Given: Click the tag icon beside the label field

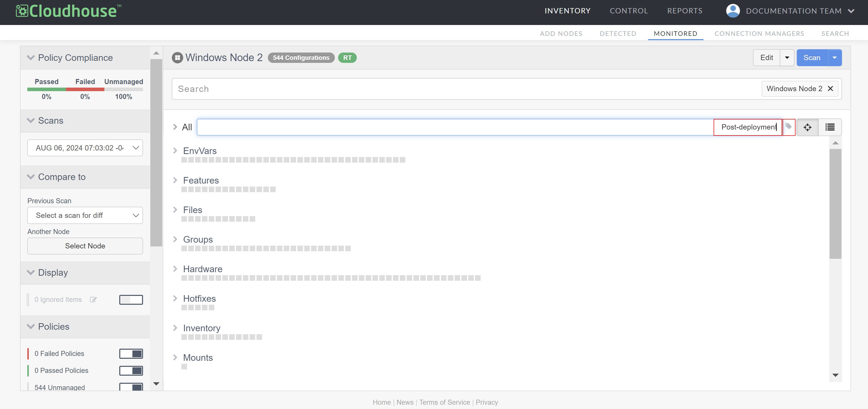Looking at the screenshot, I should click(788, 126).
